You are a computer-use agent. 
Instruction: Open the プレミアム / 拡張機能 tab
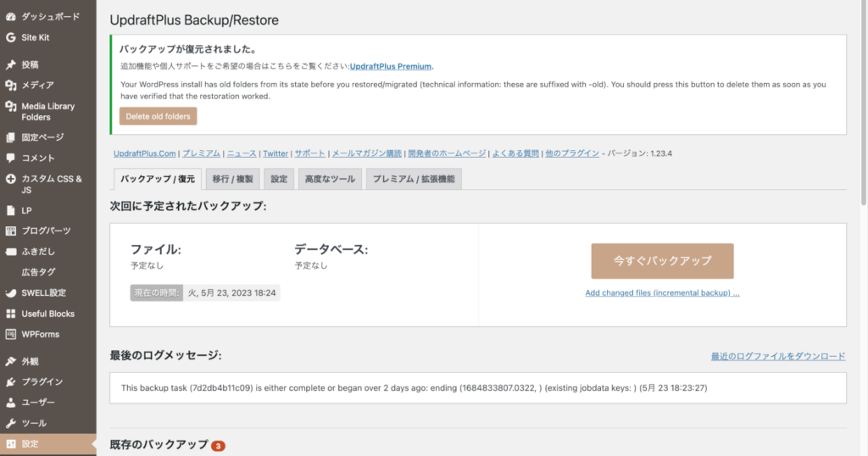click(414, 179)
